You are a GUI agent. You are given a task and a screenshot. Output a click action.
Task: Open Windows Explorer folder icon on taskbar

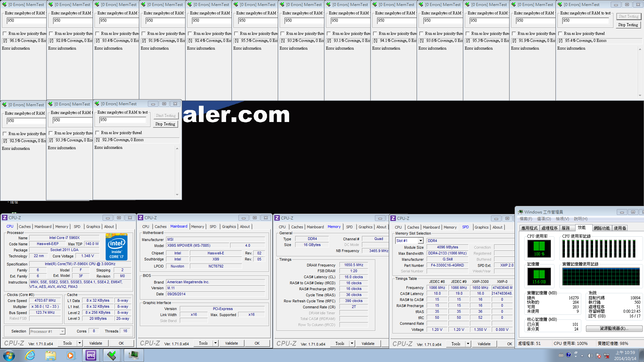(x=50, y=355)
